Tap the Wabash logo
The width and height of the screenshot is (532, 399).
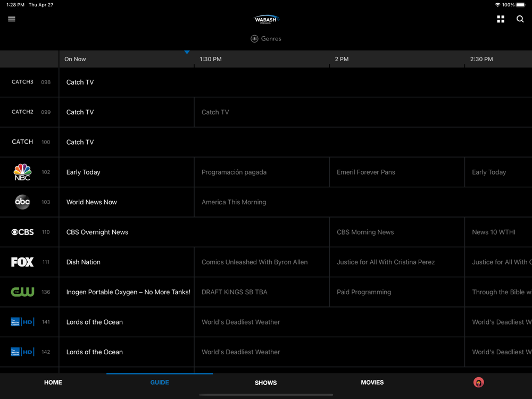[267, 19]
